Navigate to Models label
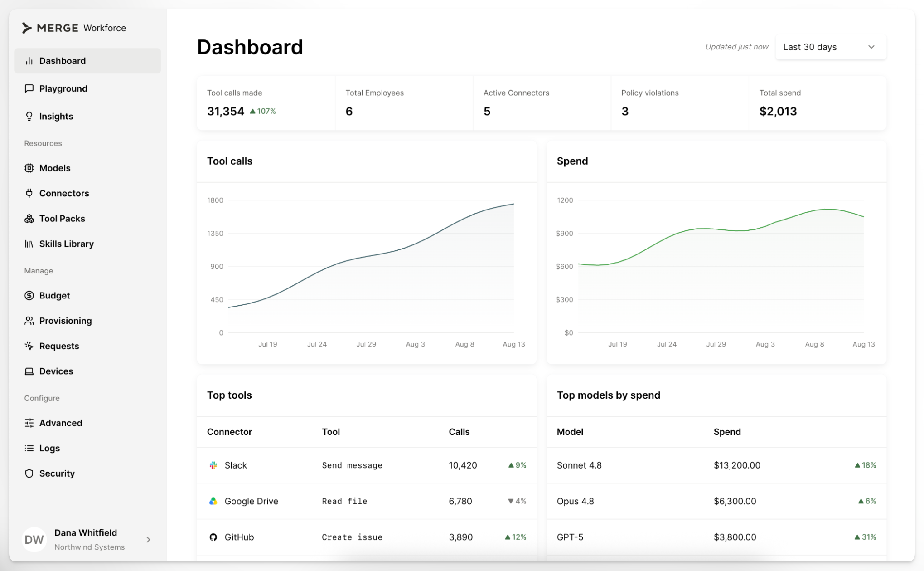The width and height of the screenshot is (924, 571). pyautogui.click(x=55, y=168)
